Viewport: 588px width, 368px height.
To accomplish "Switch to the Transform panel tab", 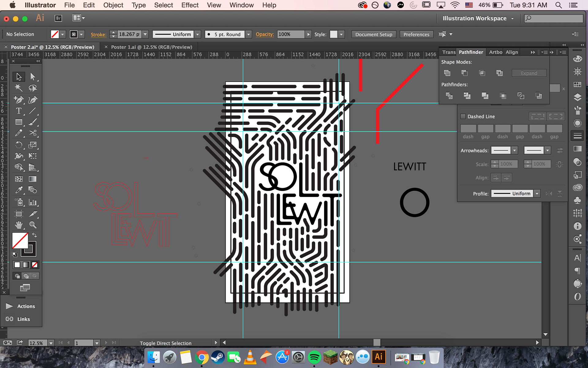I will point(449,52).
